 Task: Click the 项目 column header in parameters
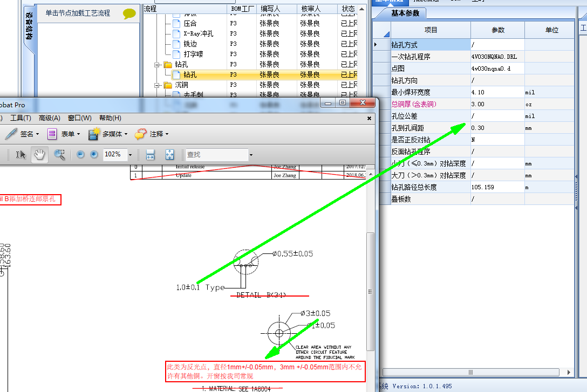pos(431,30)
